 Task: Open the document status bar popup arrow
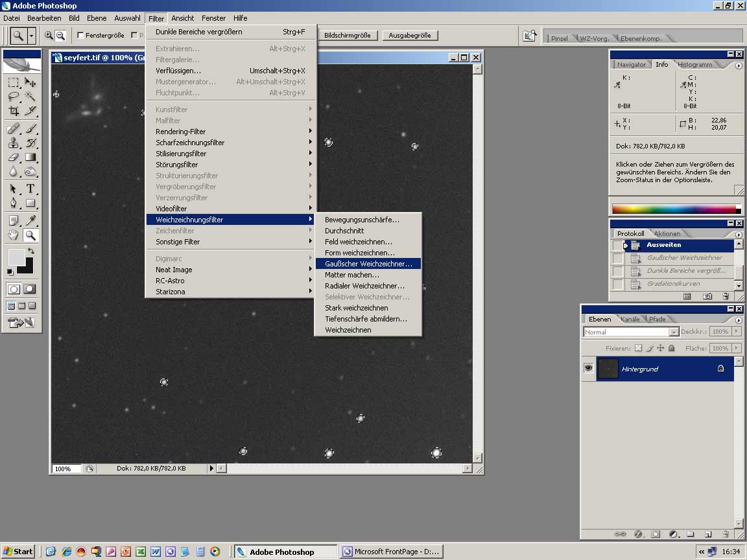point(211,468)
